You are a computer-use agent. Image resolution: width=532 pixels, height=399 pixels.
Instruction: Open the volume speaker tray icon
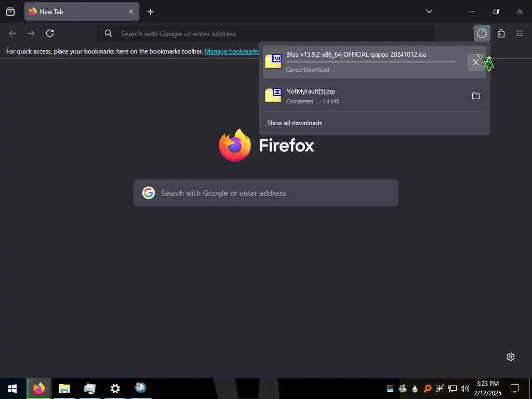pos(464,389)
